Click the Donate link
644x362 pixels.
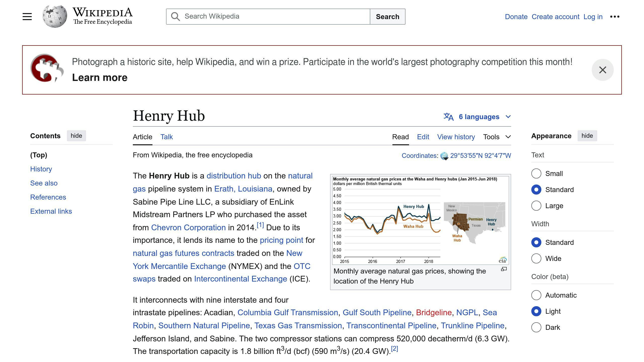(516, 17)
